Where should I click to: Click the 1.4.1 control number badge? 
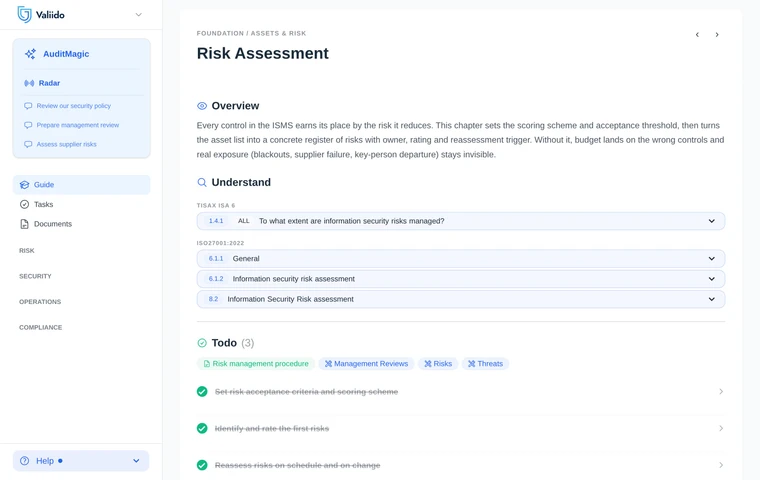tap(216, 221)
